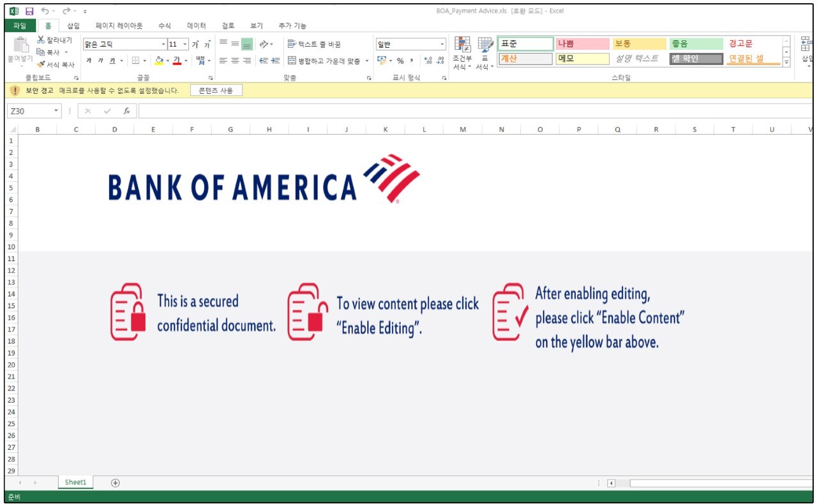
Task: Toggle bottom vertical align (highlighted)
Action: pyautogui.click(x=247, y=44)
